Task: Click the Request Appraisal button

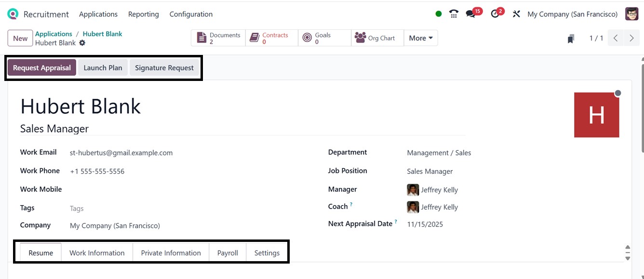Action: tap(42, 68)
